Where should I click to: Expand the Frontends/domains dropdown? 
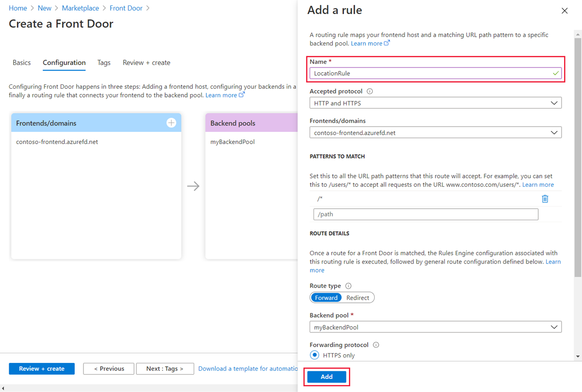(435, 132)
